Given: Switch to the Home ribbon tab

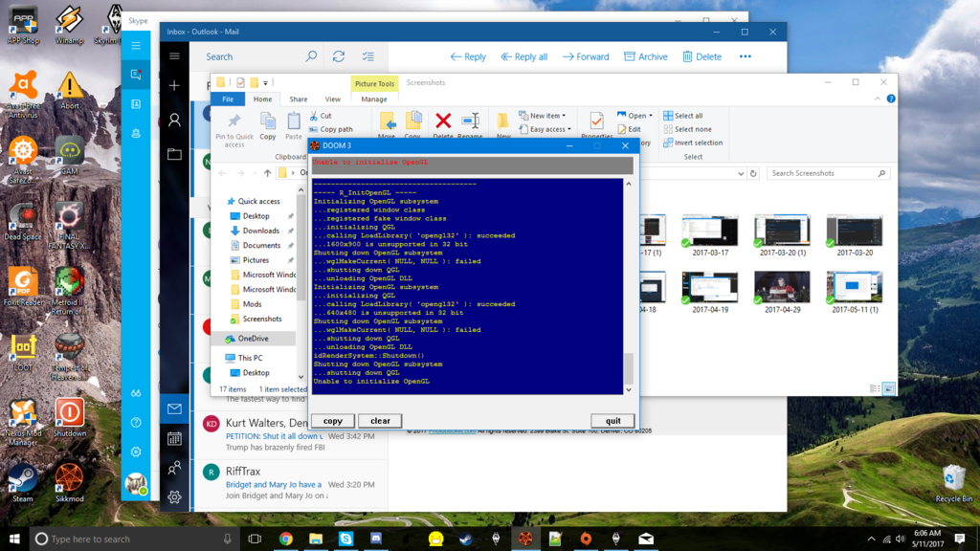Looking at the screenshot, I should pos(262,99).
